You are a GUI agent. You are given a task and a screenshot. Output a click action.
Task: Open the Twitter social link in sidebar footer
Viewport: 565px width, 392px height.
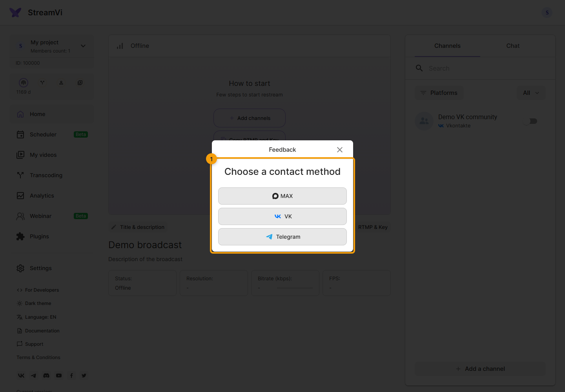click(x=84, y=376)
